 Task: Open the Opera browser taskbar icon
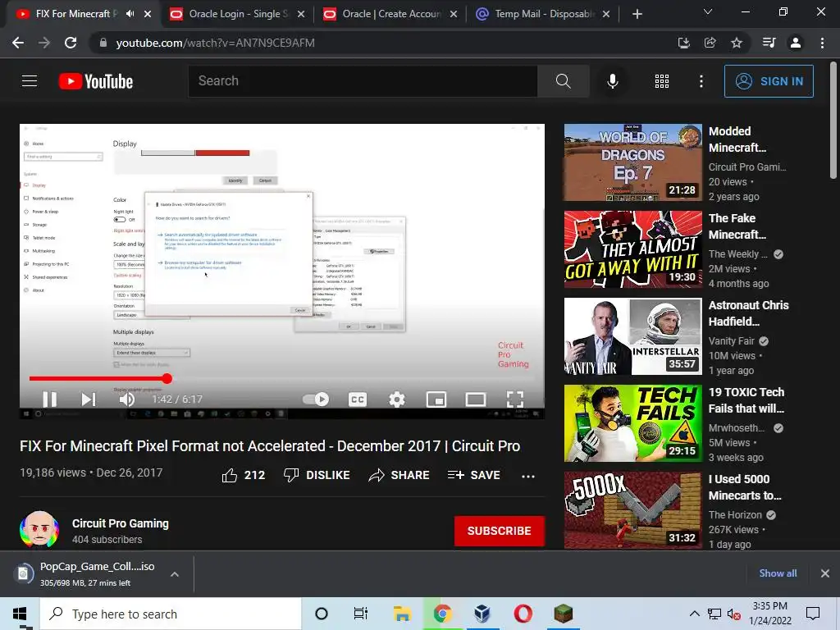pos(523,614)
